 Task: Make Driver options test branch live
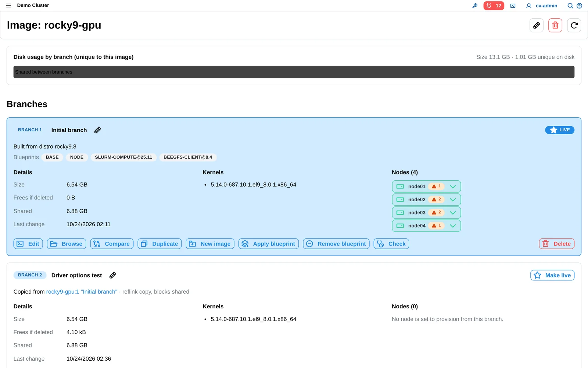pyautogui.click(x=552, y=275)
